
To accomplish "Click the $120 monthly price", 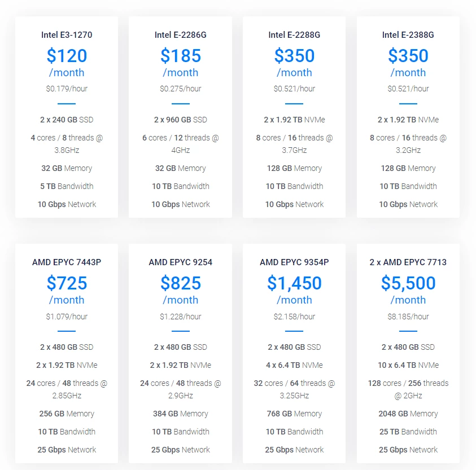I will (67, 62).
